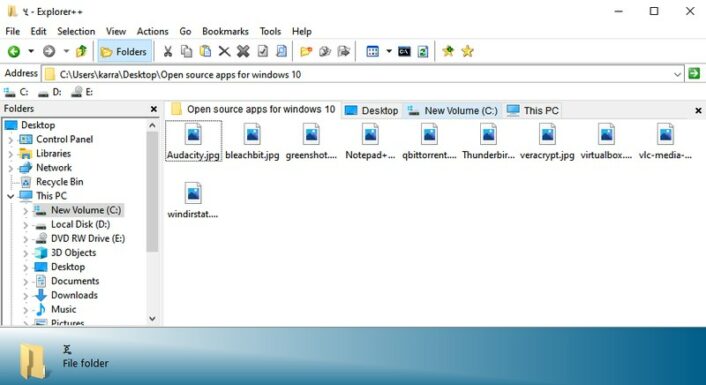Open the Bookmarks menu
The image size is (706, 385).
[x=225, y=31]
